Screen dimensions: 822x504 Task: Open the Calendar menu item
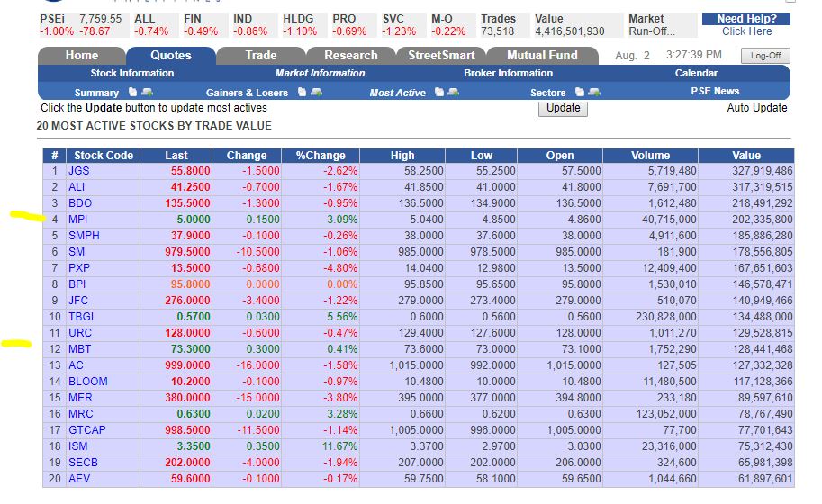coord(696,73)
